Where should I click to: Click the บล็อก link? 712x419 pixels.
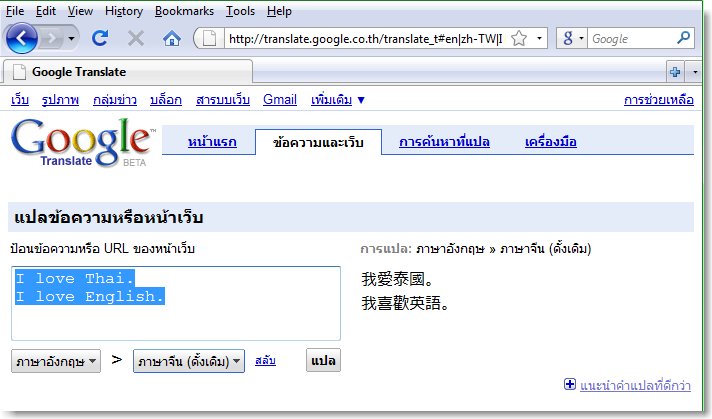(166, 99)
